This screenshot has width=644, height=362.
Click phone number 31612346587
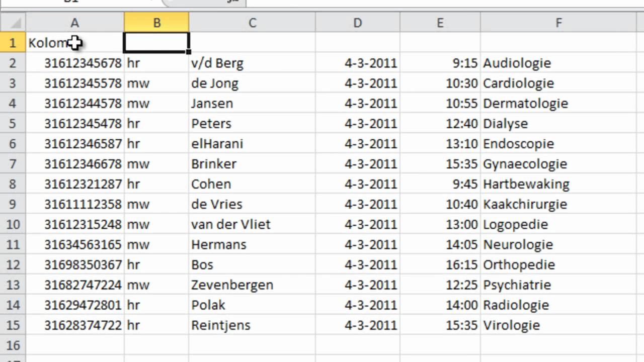point(83,144)
